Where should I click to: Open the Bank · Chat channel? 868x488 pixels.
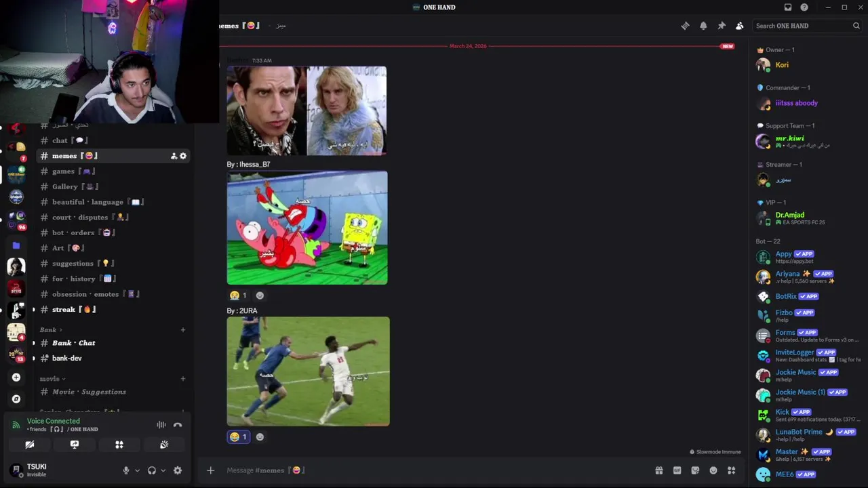point(113,343)
